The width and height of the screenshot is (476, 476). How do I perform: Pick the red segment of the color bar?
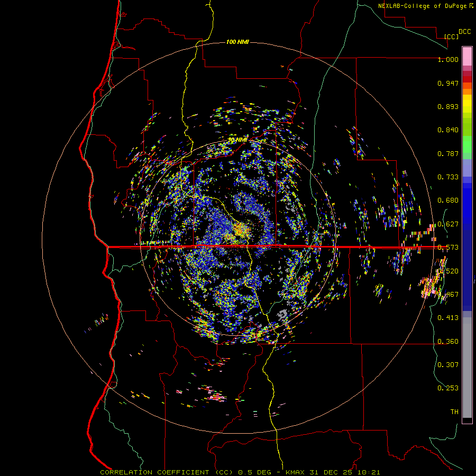point(467,79)
